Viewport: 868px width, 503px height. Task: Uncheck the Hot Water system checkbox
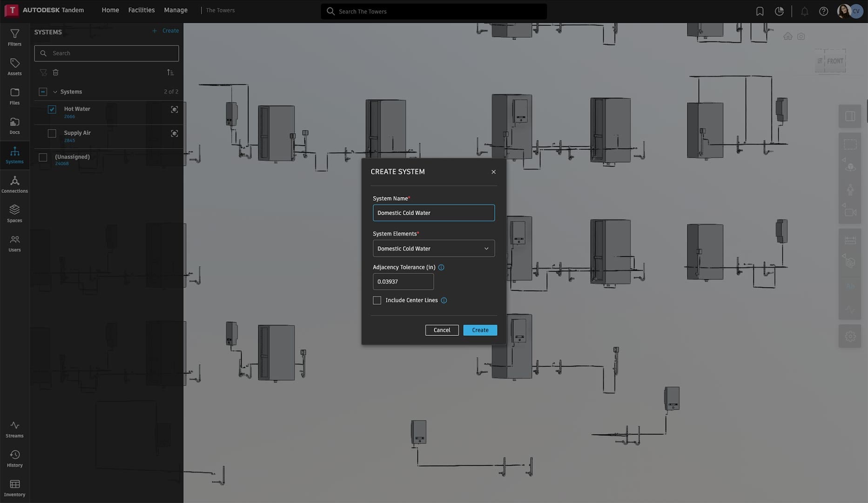coord(52,109)
